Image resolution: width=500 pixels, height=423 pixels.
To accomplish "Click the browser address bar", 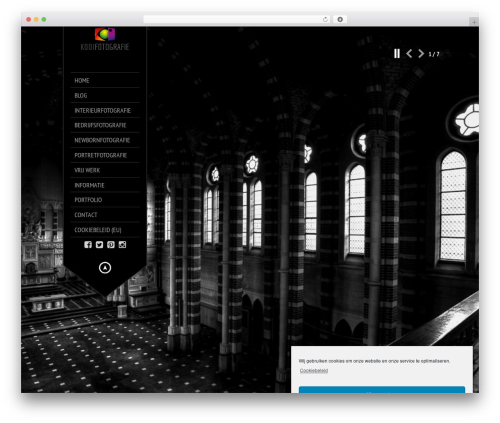I will (237, 20).
